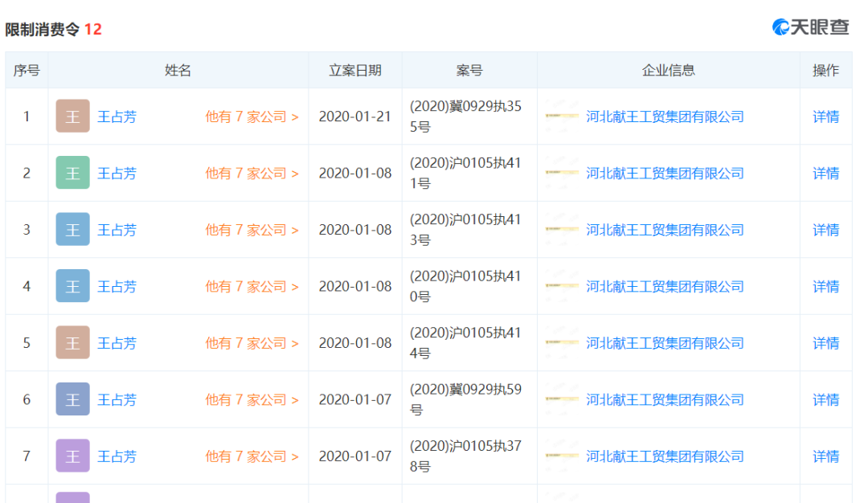Click the 王 avatar in row 6

click(72, 399)
